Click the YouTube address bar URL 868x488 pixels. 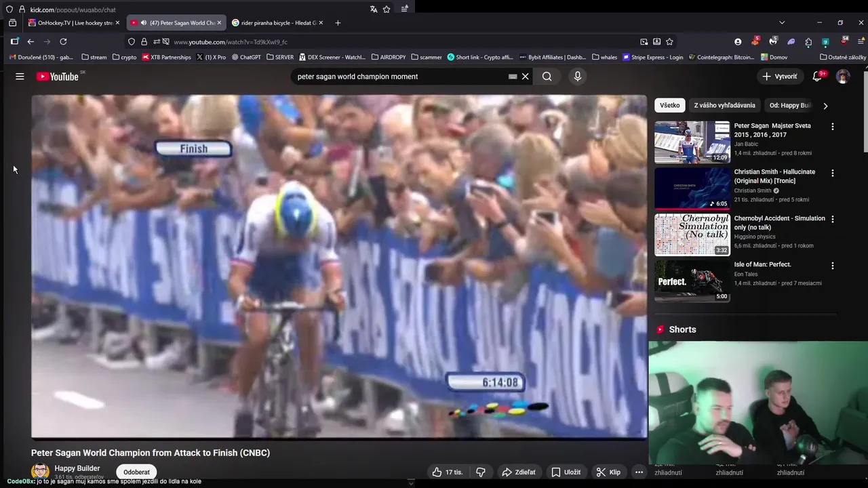pyautogui.click(x=231, y=42)
